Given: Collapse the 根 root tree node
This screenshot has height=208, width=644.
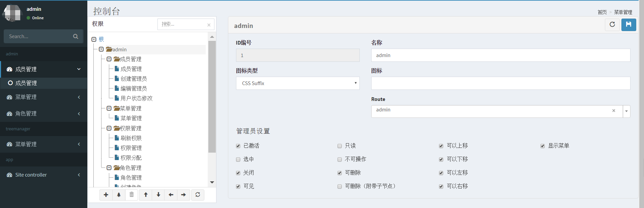Looking at the screenshot, I should (x=94, y=40).
